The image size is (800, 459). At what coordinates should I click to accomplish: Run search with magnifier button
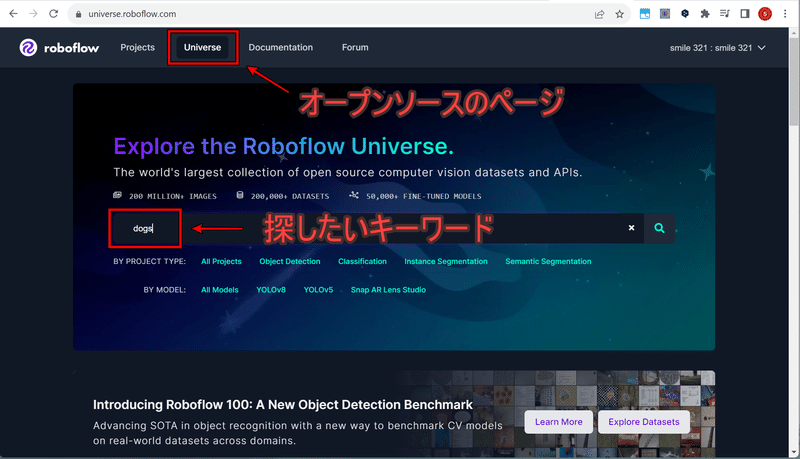(659, 228)
